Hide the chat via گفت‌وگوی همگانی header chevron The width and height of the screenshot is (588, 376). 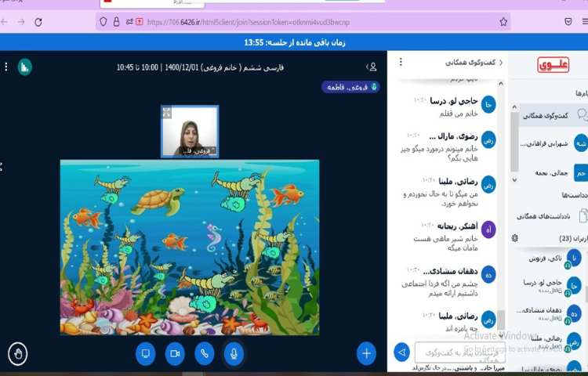tap(474, 63)
